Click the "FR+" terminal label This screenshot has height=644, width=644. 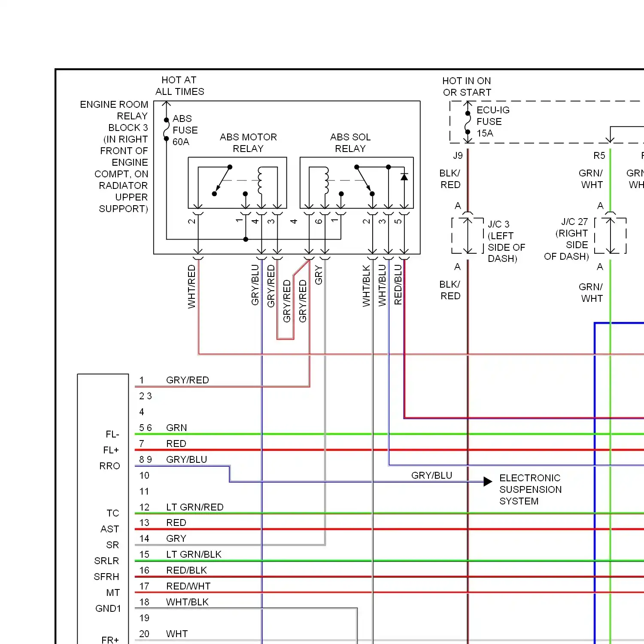110,640
